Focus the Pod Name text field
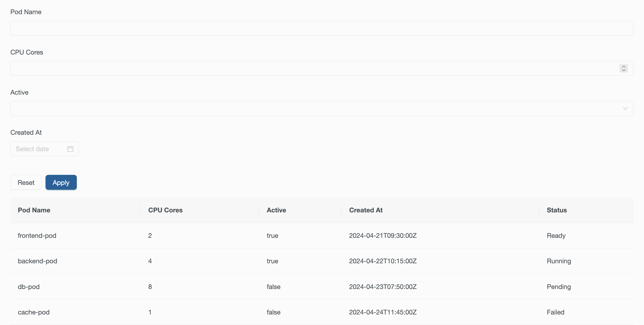 (321, 28)
